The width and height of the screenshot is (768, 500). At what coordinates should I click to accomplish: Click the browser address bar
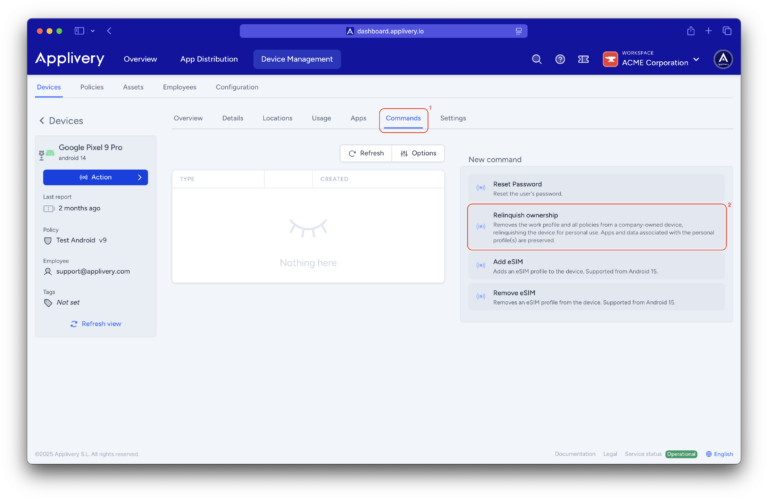tap(384, 31)
